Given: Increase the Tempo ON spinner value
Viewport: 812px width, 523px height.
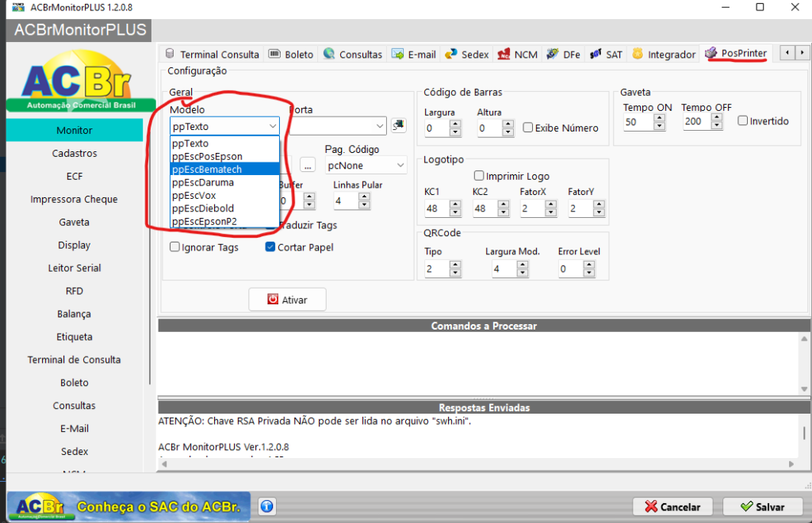Looking at the screenshot, I should [x=658, y=118].
